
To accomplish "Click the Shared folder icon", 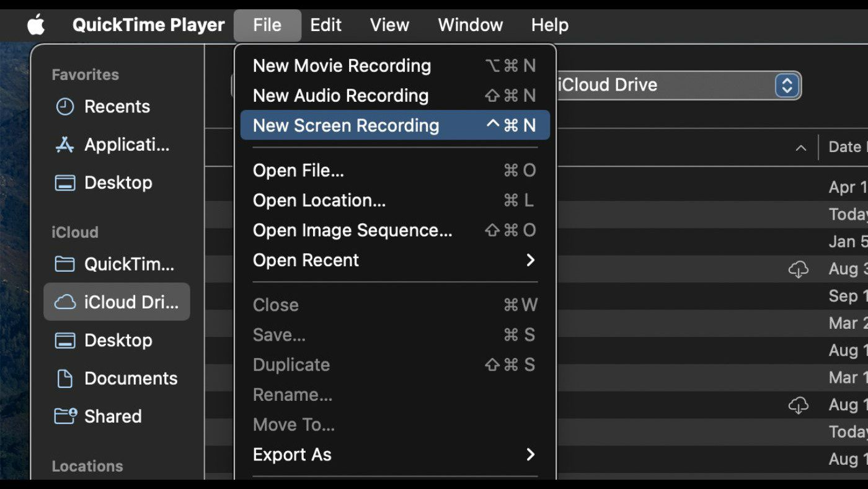I will coord(65,416).
